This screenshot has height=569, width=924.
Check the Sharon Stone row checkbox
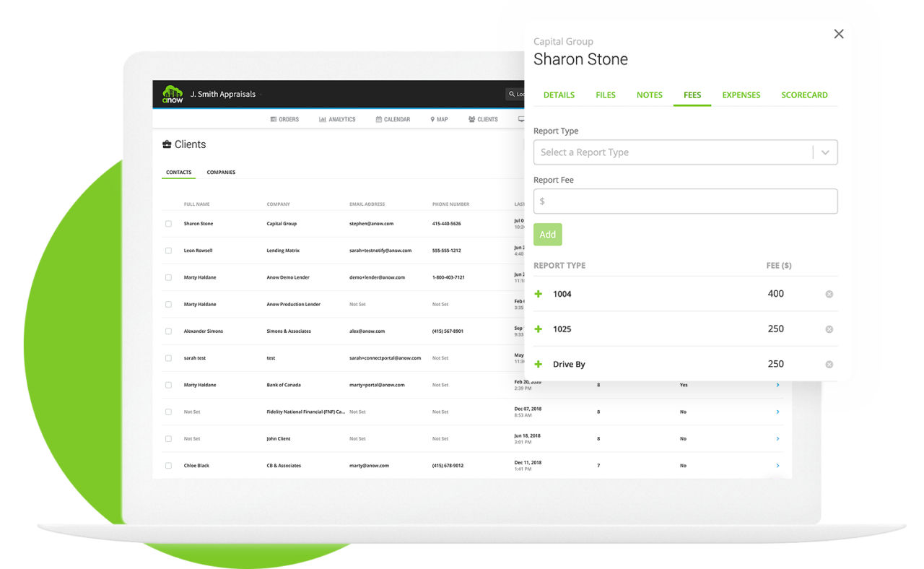point(168,224)
